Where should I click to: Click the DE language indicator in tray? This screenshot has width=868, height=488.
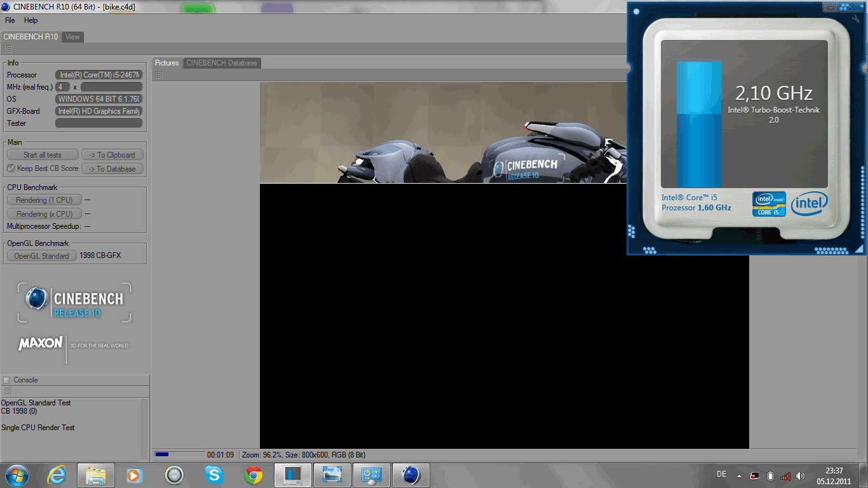pyautogui.click(x=721, y=474)
